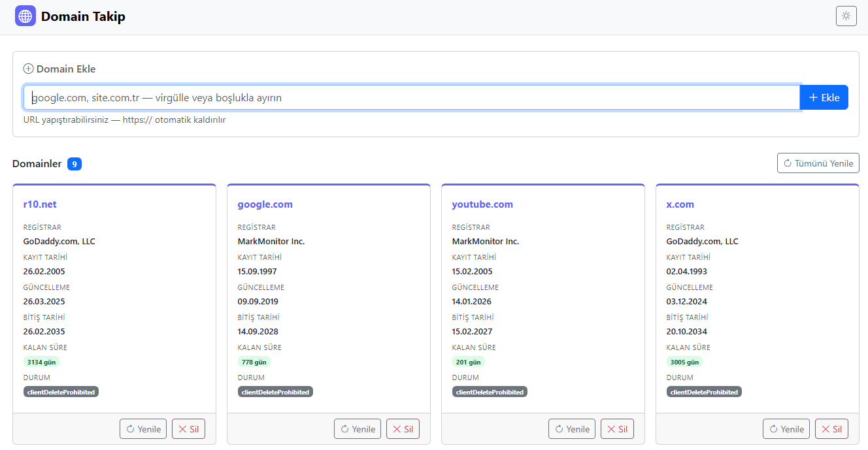
Task: Delete youtube.com using its Sil button
Action: tap(618, 429)
